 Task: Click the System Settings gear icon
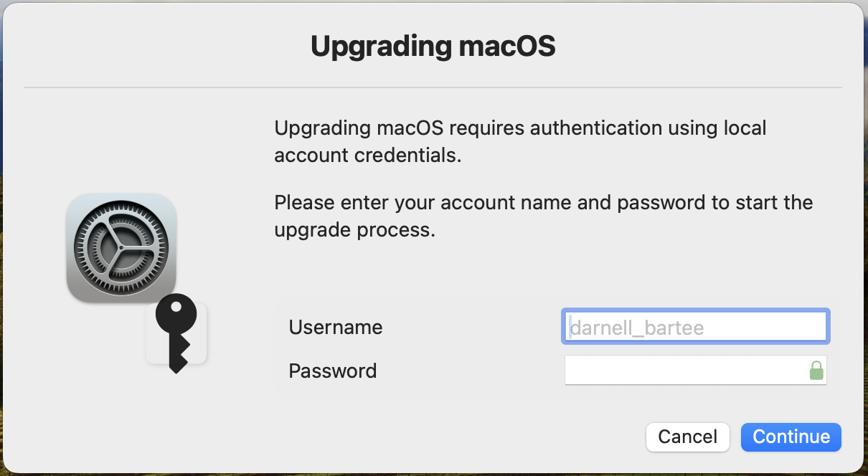click(121, 248)
